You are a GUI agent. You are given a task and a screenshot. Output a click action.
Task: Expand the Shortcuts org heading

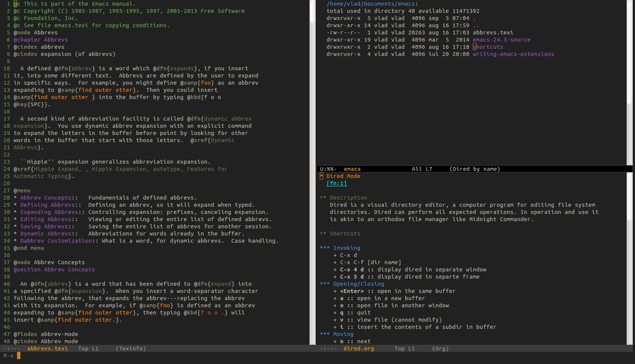pos(340,234)
